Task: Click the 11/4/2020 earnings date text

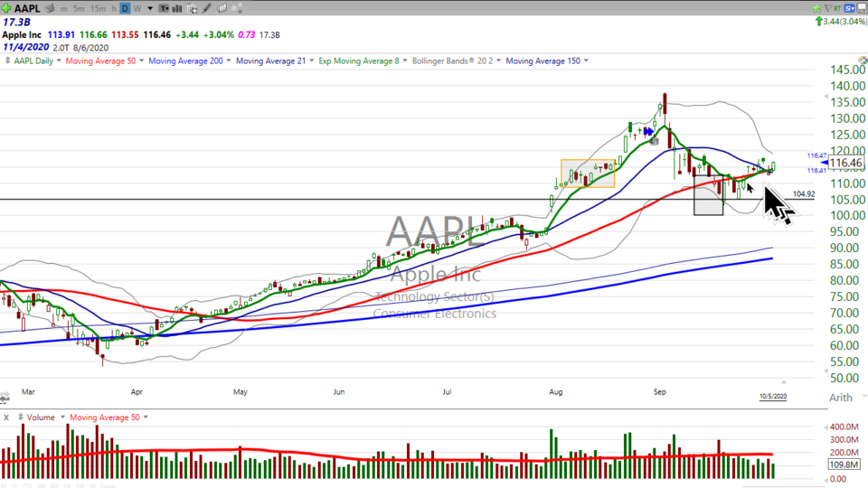Action: coord(26,47)
